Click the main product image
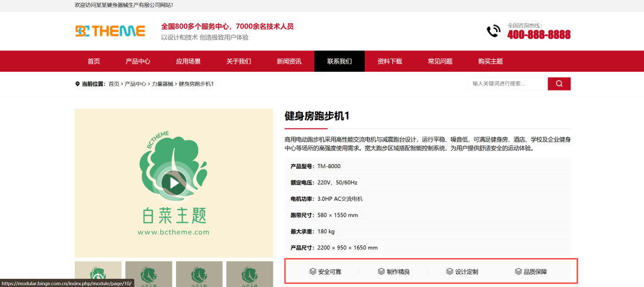This screenshot has width=644, height=287. [174, 183]
